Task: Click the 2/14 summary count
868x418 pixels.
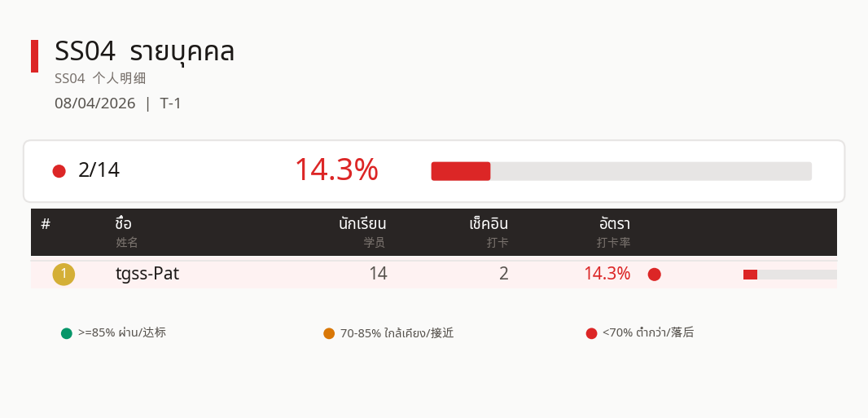Action: (x=99, y=170)
